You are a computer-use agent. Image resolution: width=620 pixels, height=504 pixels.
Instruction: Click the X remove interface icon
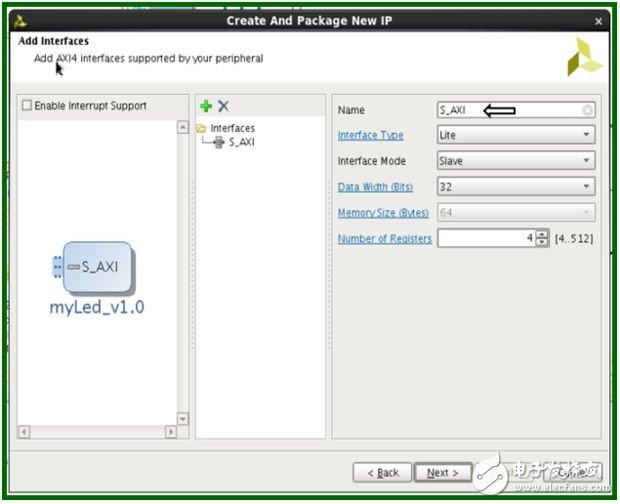click(223, 106)
